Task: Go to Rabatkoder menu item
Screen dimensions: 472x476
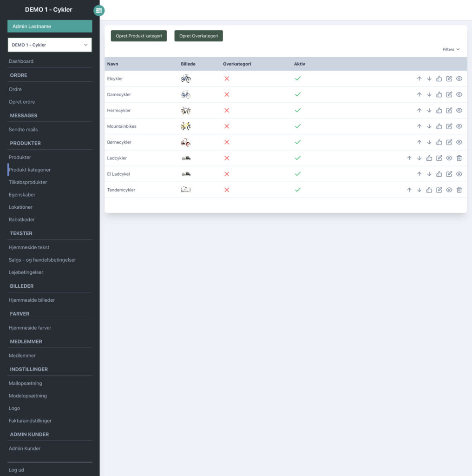Action: [22, 219]
